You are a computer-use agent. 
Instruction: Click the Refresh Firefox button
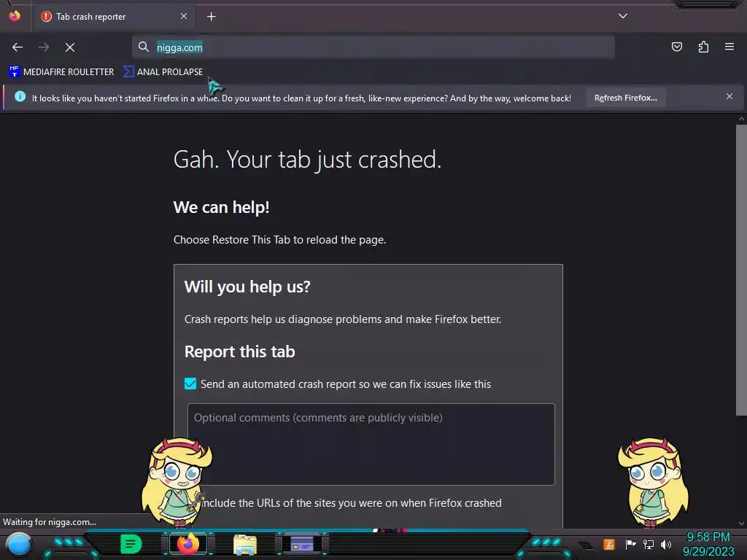tap(625, 98)
